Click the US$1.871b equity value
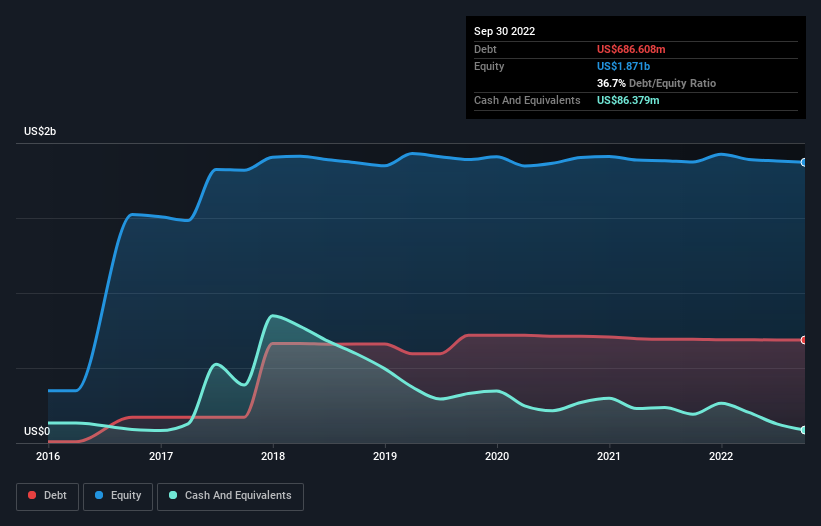821x526 pixels. tap(623, 66)
